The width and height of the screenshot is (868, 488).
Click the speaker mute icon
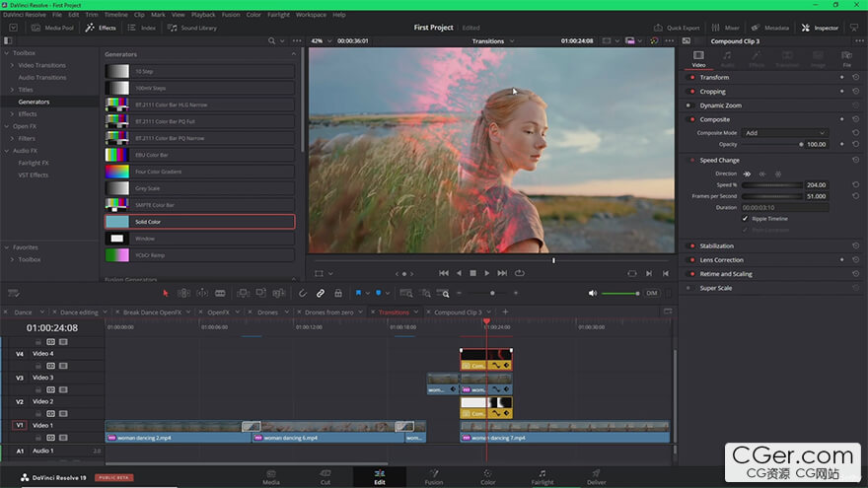click(x=593, y=293)
